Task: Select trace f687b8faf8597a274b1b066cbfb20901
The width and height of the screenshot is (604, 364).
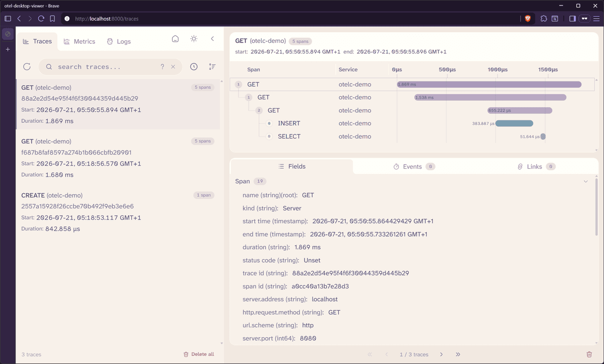Action: click(x=118, y=158)
